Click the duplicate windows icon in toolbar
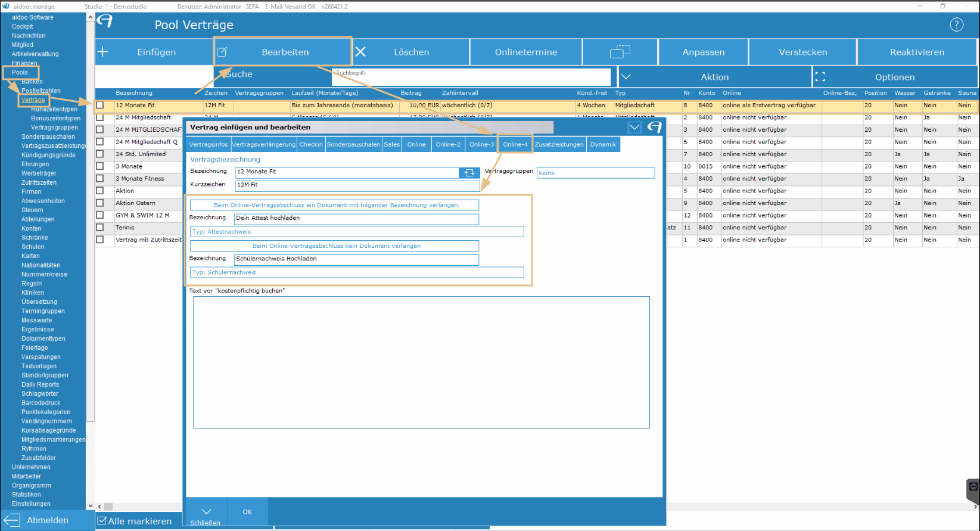The width and height of the screenshot is (980, 531). coord(620,52)
